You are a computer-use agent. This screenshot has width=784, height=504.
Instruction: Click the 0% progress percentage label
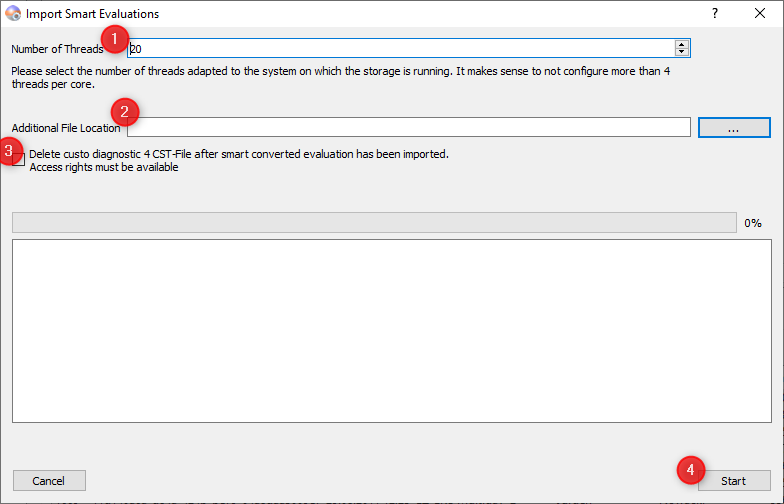pyautogui.click(x=753, y=223)
